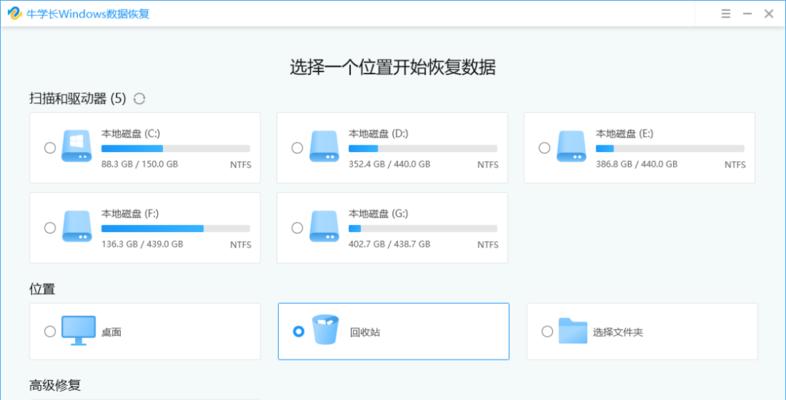Viewport: 786px width, 400px height.
Task: Select the Local Disk (C:) radio button
Action: [x=50, y=148]
